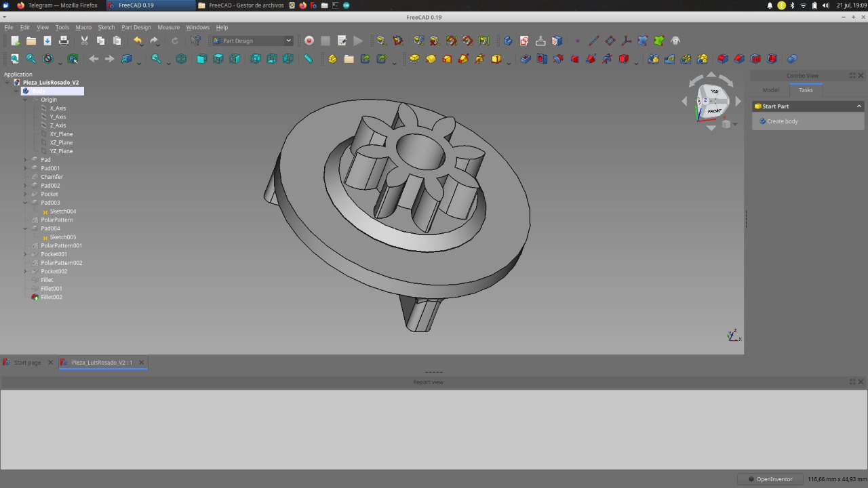
Task: Click the navigation cube TOP face
Action: click(x=714, y=91)
